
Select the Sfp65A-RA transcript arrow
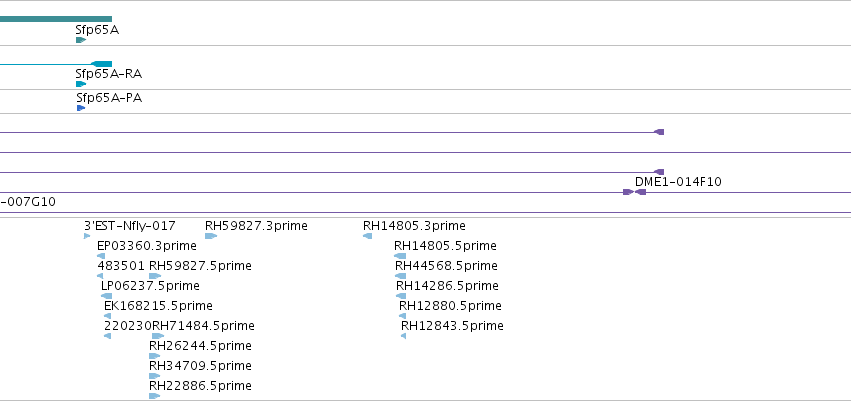[x=81, y=84]
